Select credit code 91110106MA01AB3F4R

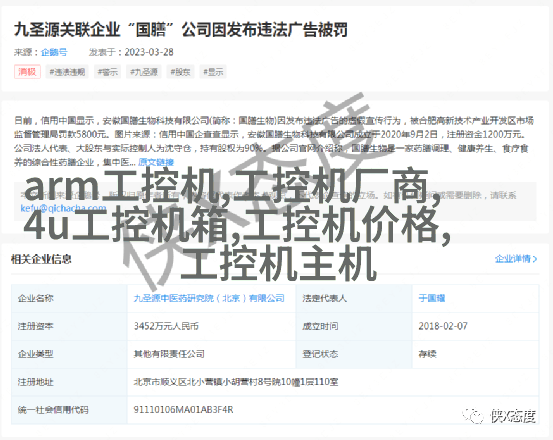pyautogui.click(x=183, y=410)
